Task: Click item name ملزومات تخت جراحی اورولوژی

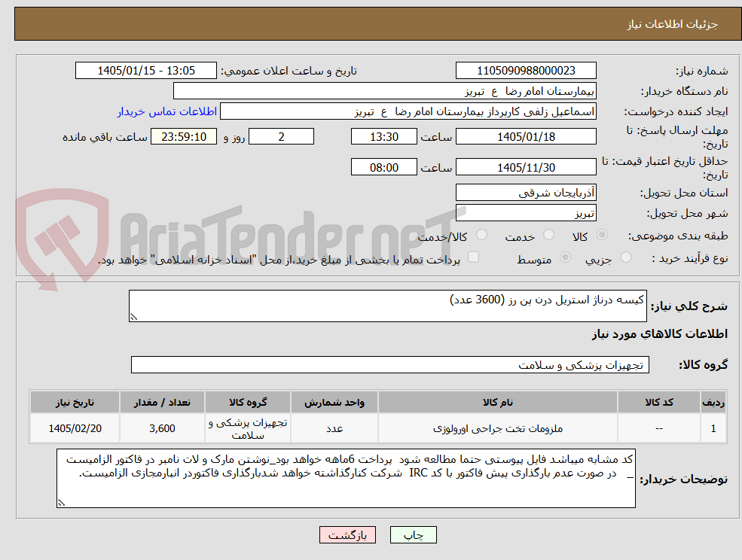Action: pos(497,428)
